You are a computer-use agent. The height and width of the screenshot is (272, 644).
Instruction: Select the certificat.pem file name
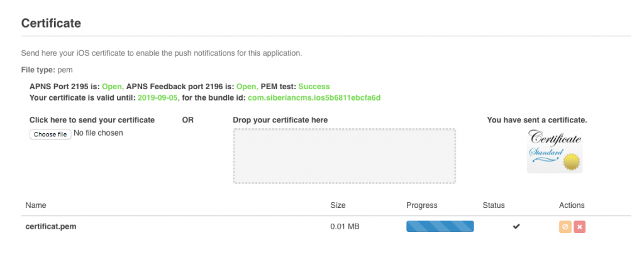[51, 227]
